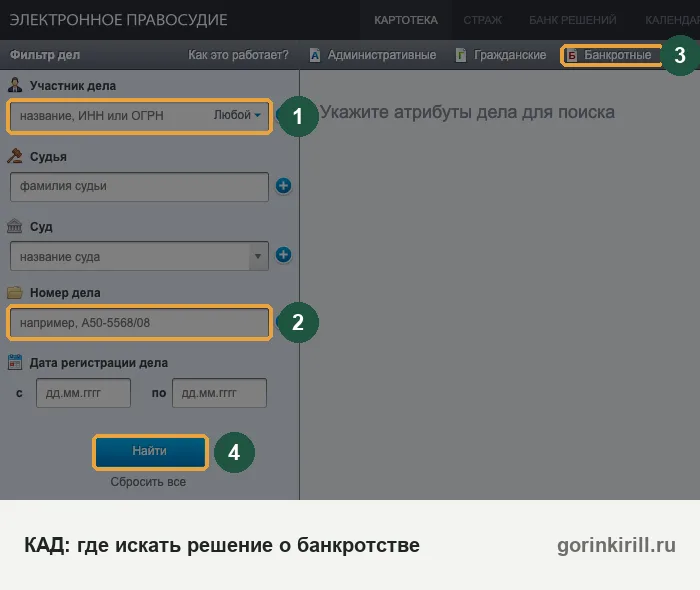This screenshot has width=700, height=590.
Task: Click the courthouse icon near Суд
Action: [x=14, y=226]
